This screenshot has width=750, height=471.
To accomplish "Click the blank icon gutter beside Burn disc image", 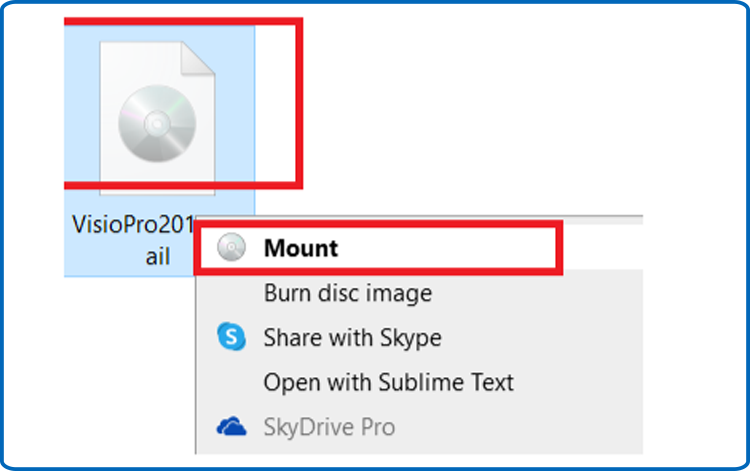I will pyautogui.click(x=232, y=293).
